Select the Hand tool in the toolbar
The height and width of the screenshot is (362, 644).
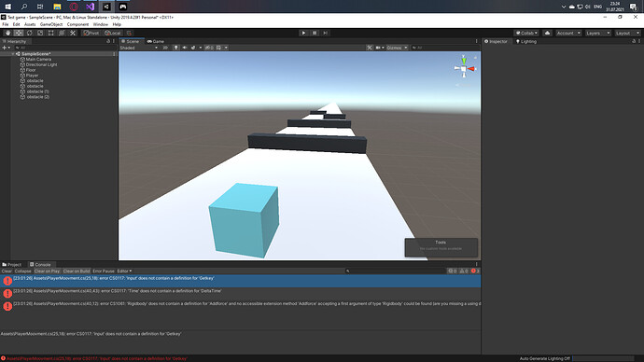[x=7, y=33]
